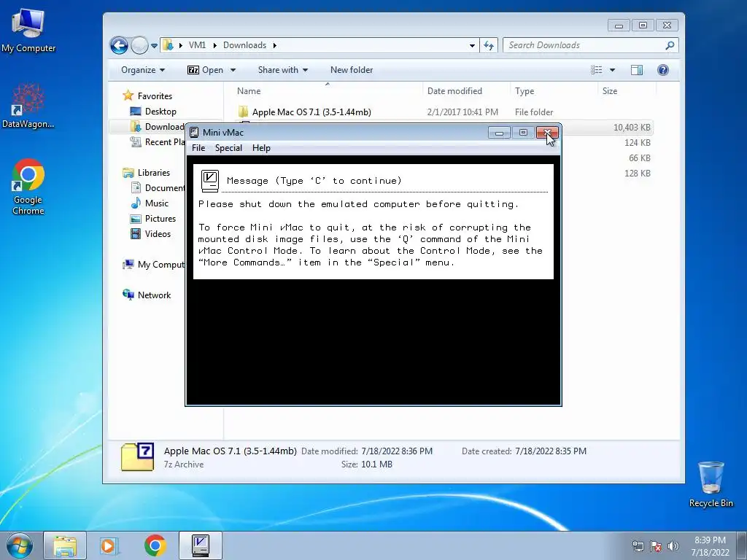The image size is (747, 560).
Task: Open Chrome from the taskbar
Action: 155,545
